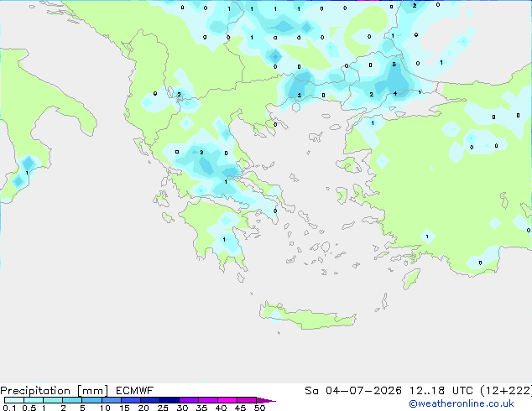
Task: Click the 10–15 mm legend swatch
Action: point(111,400)
